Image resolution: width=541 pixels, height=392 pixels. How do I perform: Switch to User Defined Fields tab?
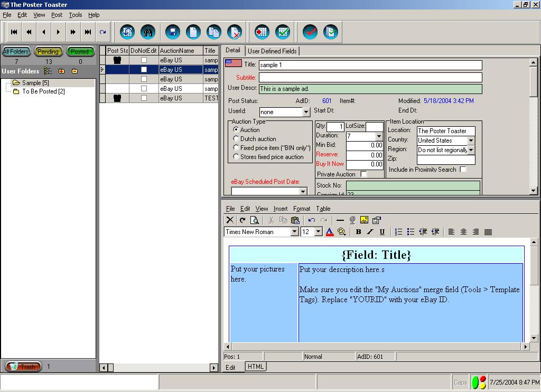[272, 51]
